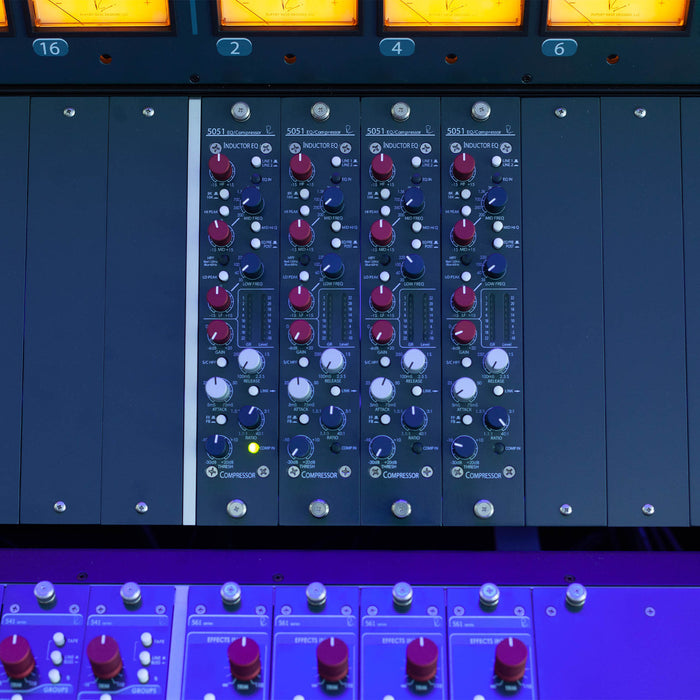Engage EQ IN on the second 5051 module

tap(336, 179)
